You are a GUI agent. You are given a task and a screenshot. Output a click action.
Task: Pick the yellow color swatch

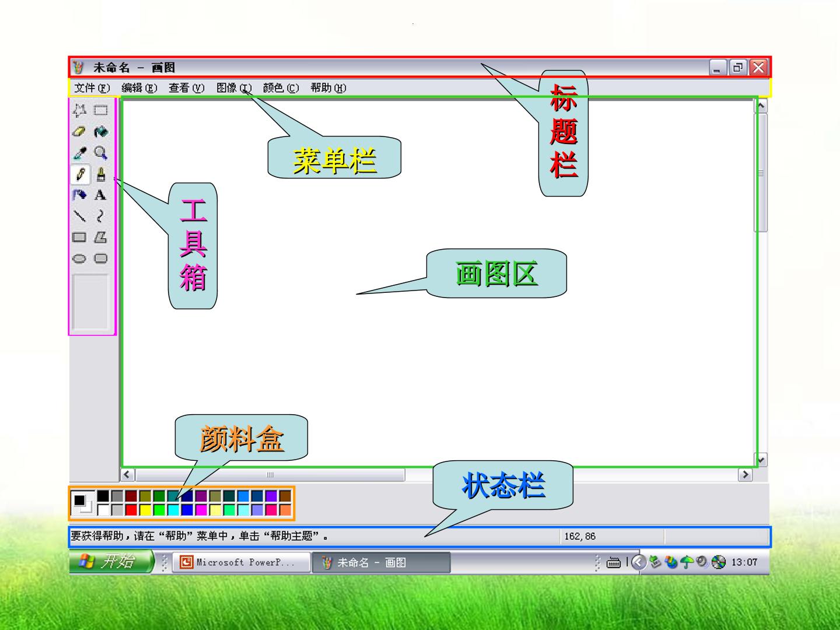145,510
